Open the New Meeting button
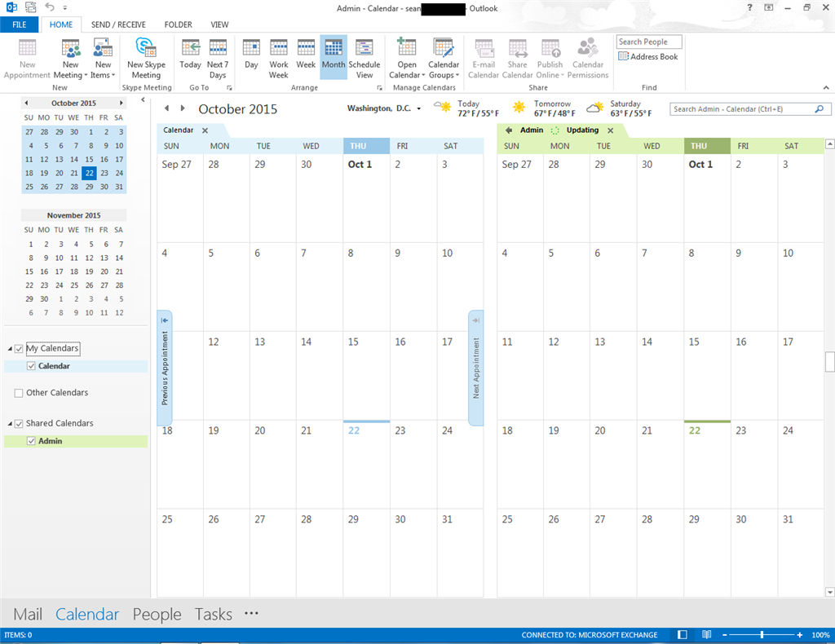The image size is (835, 644). click(x=70, y=59)
